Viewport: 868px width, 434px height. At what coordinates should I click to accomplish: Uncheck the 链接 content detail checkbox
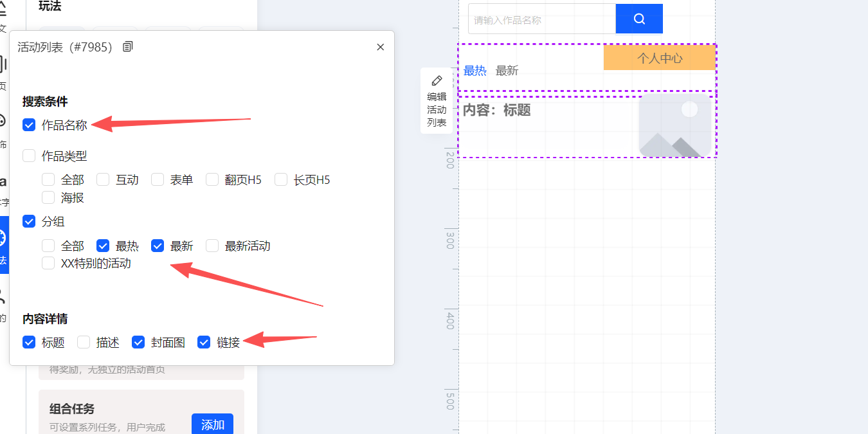(204, 342)
